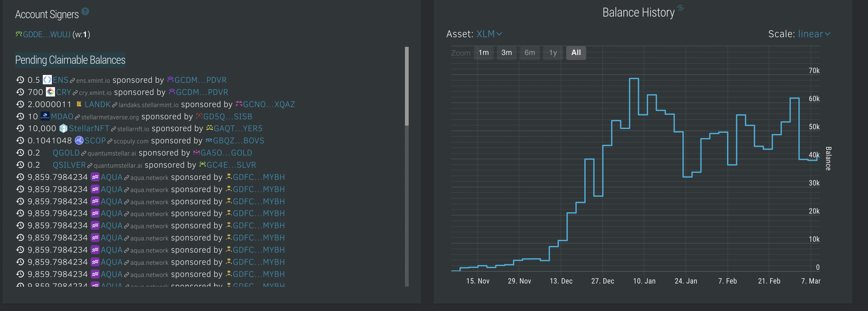The height and width of the screenshot is (311, 868).
Task: Open sponsor account GA5O...GOLD
Action: [x=227, y=152]
